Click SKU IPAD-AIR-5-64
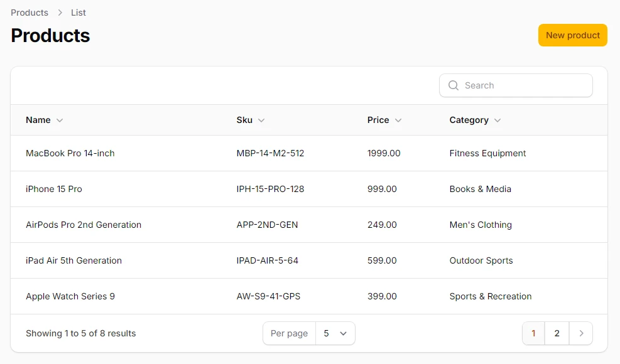 click(x=268, y=260)
